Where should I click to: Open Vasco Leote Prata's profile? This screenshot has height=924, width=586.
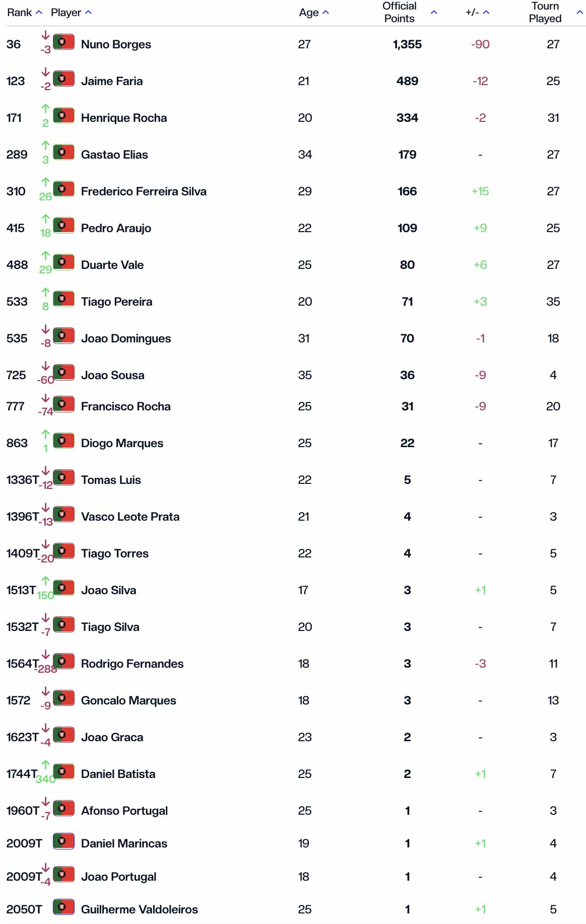[x=130, y=517]
